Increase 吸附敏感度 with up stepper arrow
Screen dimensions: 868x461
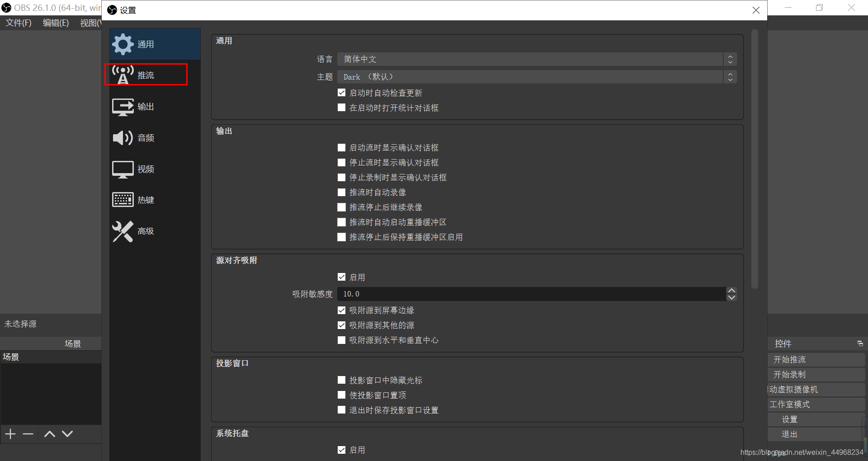[731, 291]
